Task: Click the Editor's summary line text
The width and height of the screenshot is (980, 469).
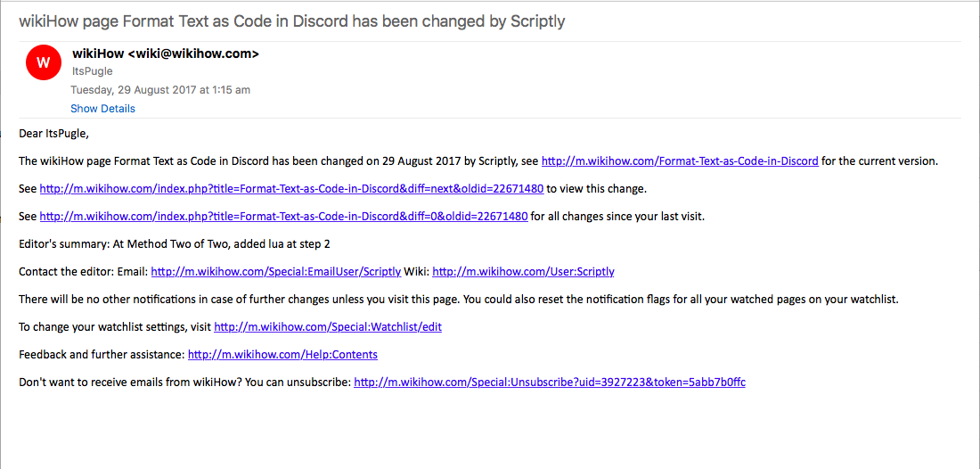Action: pos(175,244)
